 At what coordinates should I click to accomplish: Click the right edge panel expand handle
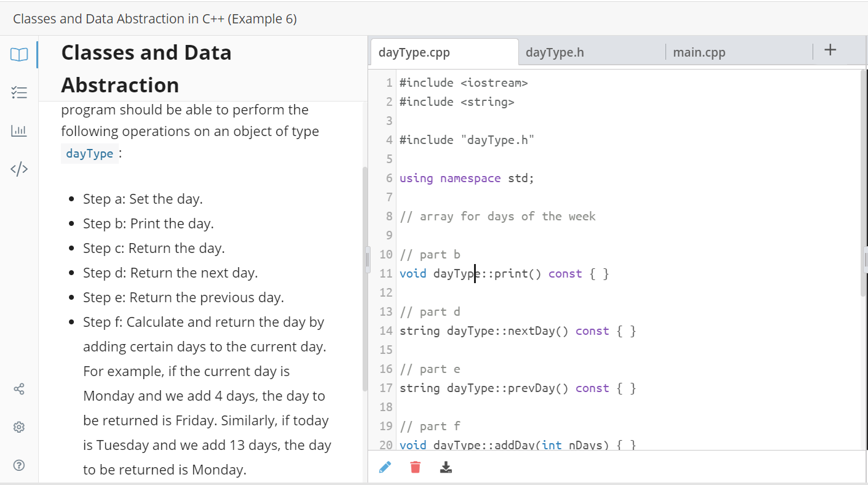click(x=866, y=260)
